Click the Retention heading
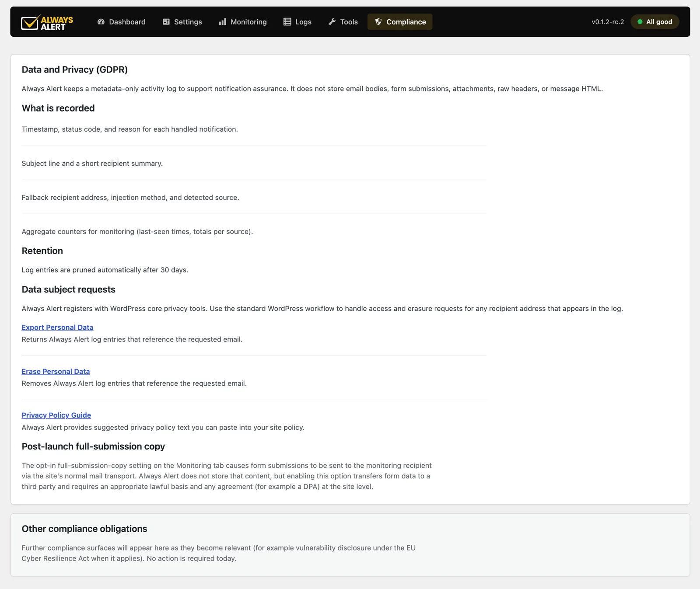This screenshot has width=700, height=589. click(x=42, y=251)
